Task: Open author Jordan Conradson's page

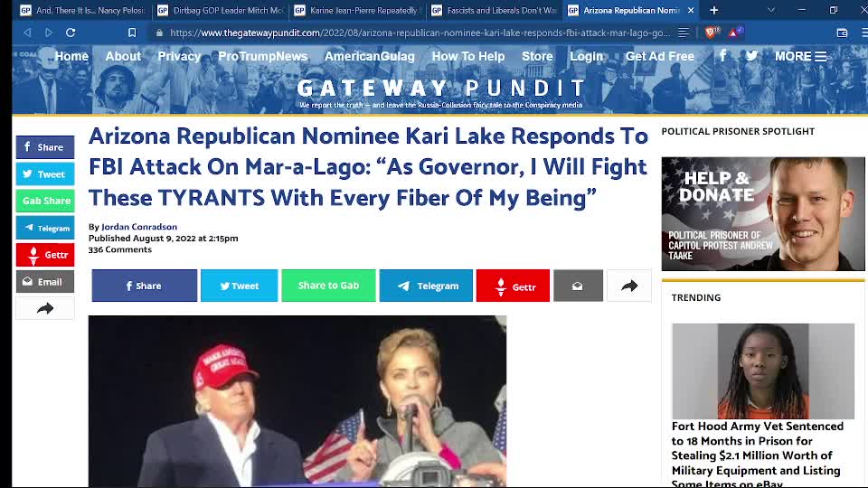Action: (x=139, y=227)
